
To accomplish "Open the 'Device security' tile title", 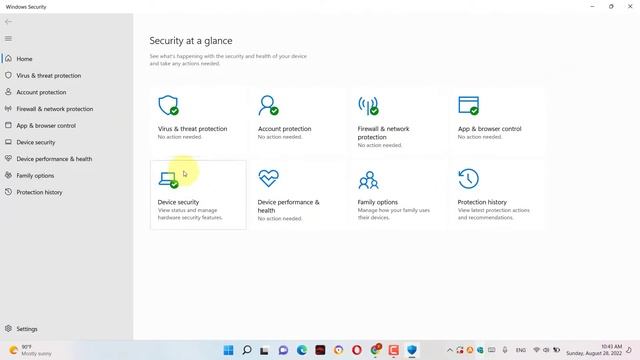I will click(x=178, y=202).
